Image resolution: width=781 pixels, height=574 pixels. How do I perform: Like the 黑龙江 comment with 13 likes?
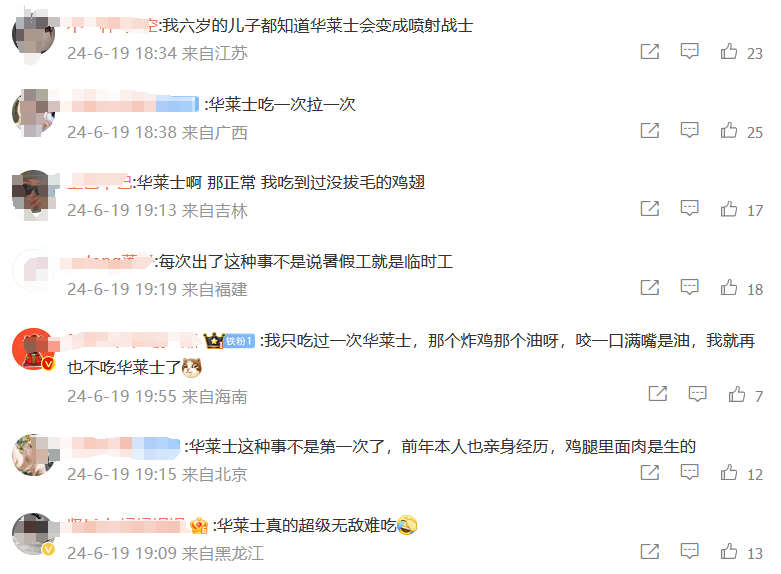729,552
